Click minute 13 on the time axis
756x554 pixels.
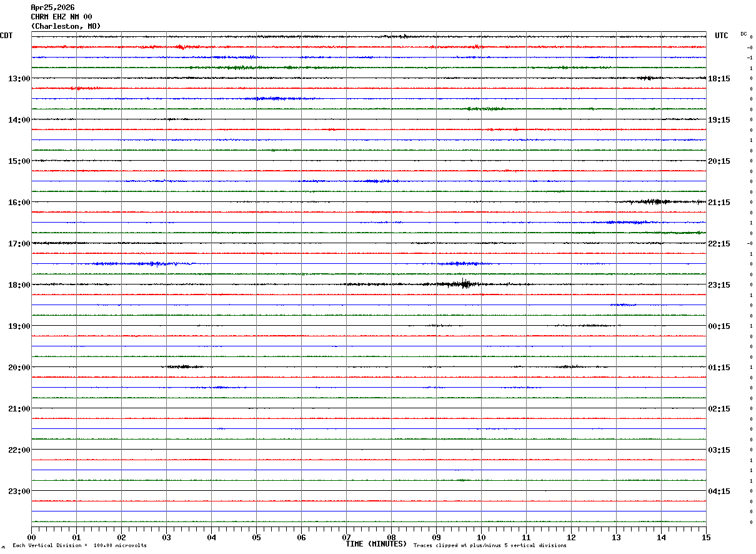click(x=616, y=538)
